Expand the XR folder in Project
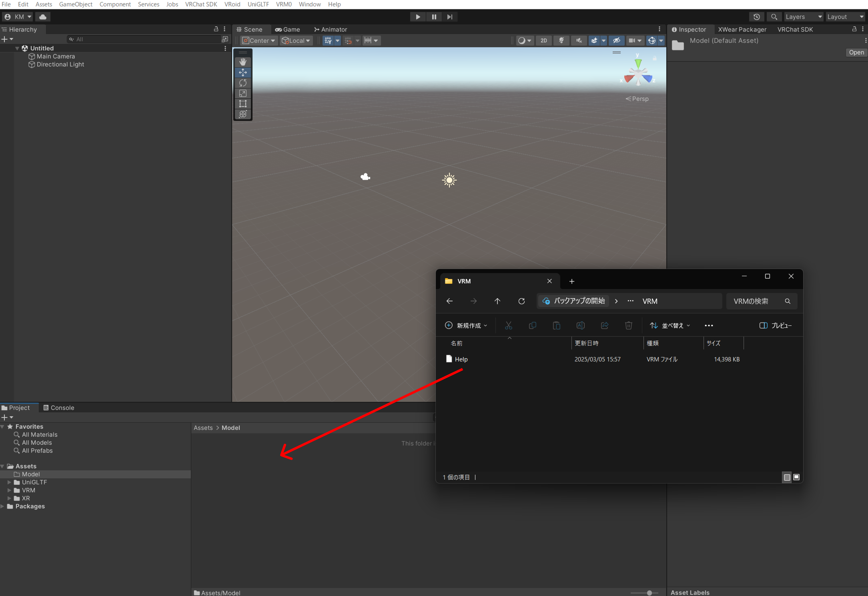Image resolution: width=868 pixels, height=596 pixels. (9, 498)
